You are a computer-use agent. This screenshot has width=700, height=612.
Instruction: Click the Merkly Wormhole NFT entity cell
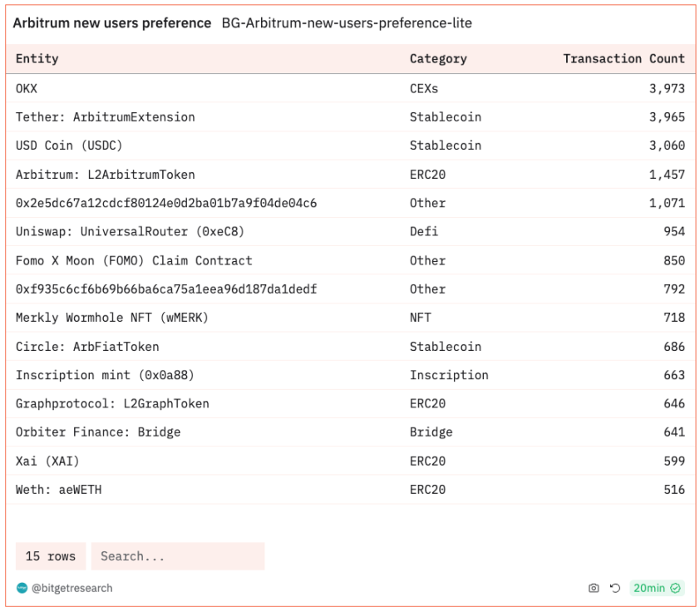(112, 318)
